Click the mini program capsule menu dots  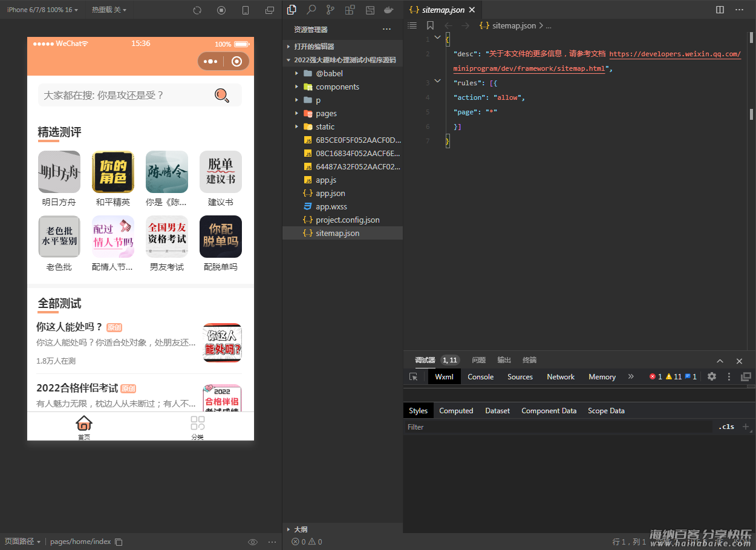pos(210,61)
